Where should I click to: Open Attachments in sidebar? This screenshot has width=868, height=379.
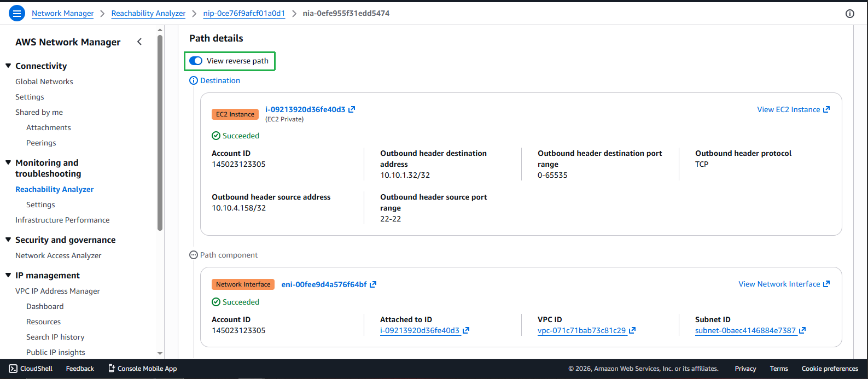pyautogui.click(x=49, y=127)
